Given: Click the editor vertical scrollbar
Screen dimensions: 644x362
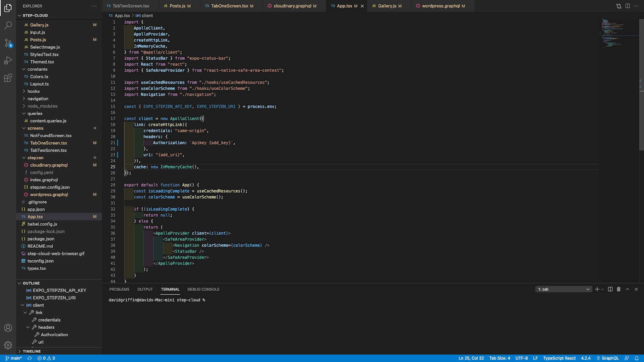Looking at the screenshot, I should [642, 84].
